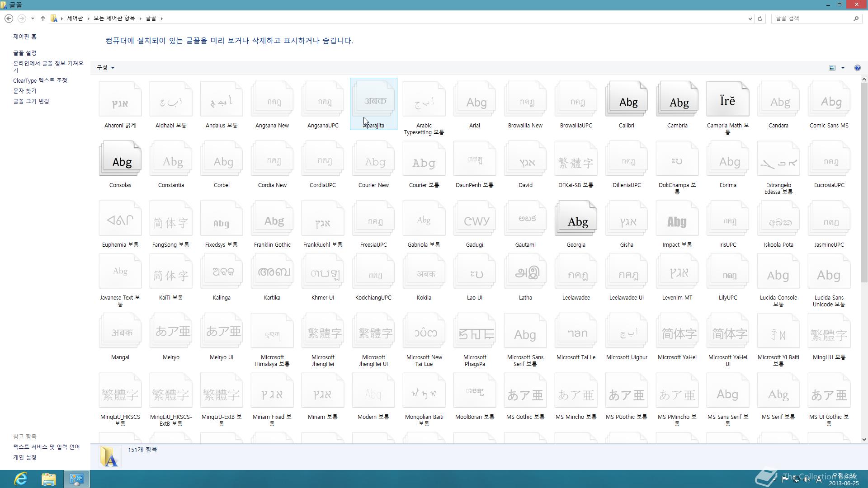Expand the 모든 제어판 항목 breadcrumb arrow

click(x=141, y=19)
